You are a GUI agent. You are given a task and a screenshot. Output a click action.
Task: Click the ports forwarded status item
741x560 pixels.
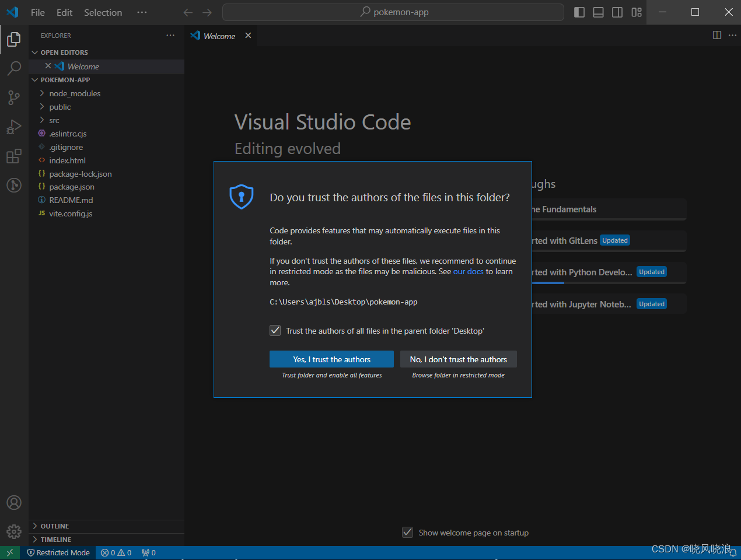(149, 552)
